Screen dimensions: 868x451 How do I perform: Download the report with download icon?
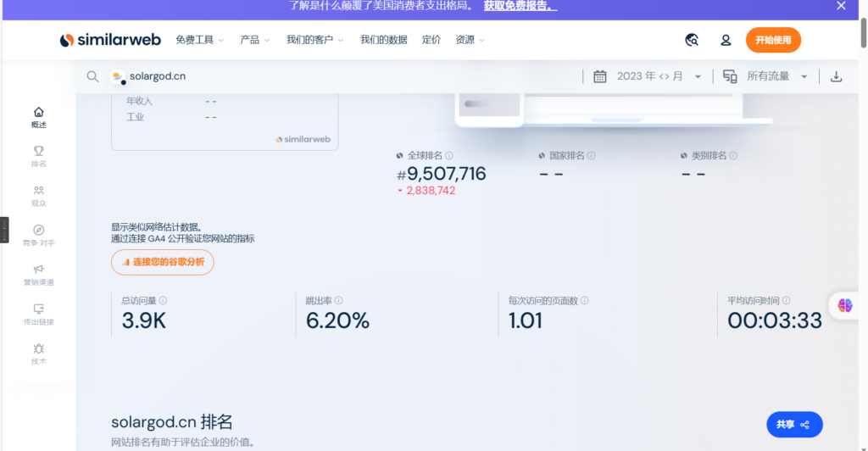(836, 76)
